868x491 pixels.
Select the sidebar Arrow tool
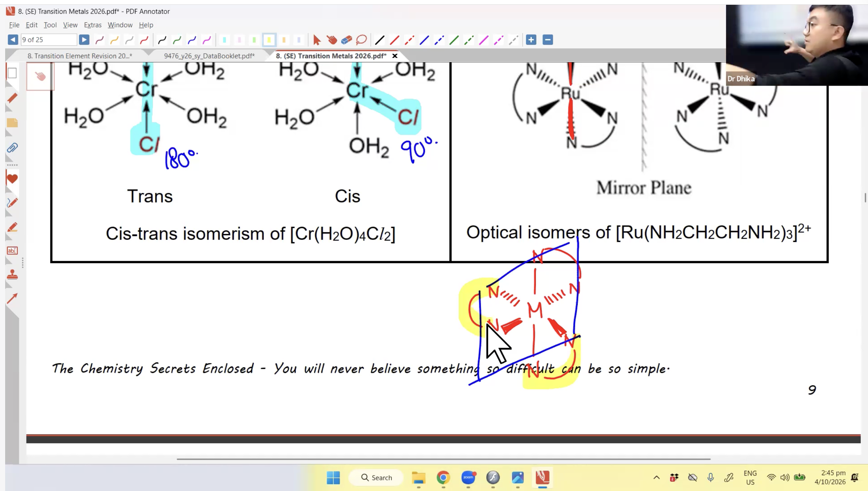[x=12, y=298]
